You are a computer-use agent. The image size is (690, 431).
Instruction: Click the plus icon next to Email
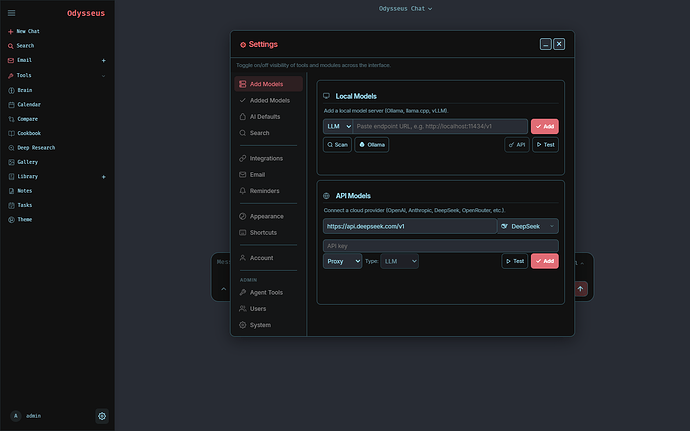103,60
